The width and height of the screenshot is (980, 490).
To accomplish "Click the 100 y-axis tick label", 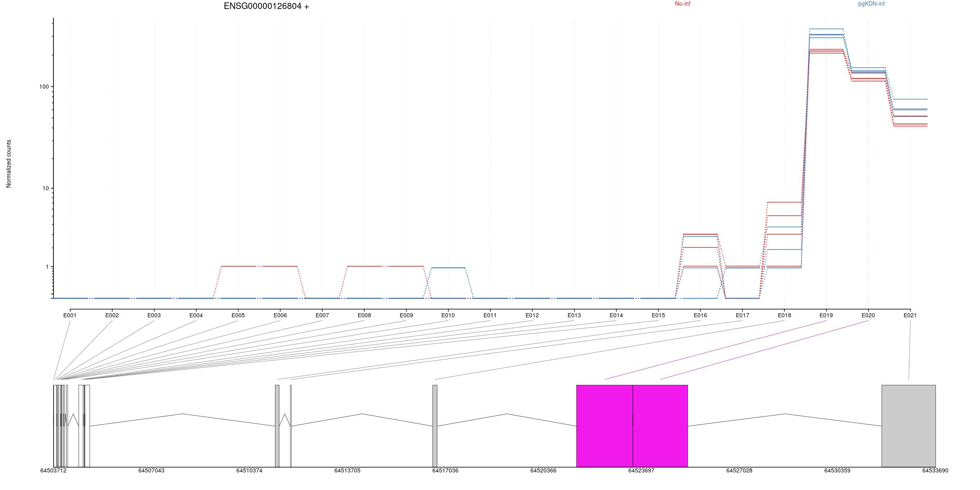I will tap(44, 87).
